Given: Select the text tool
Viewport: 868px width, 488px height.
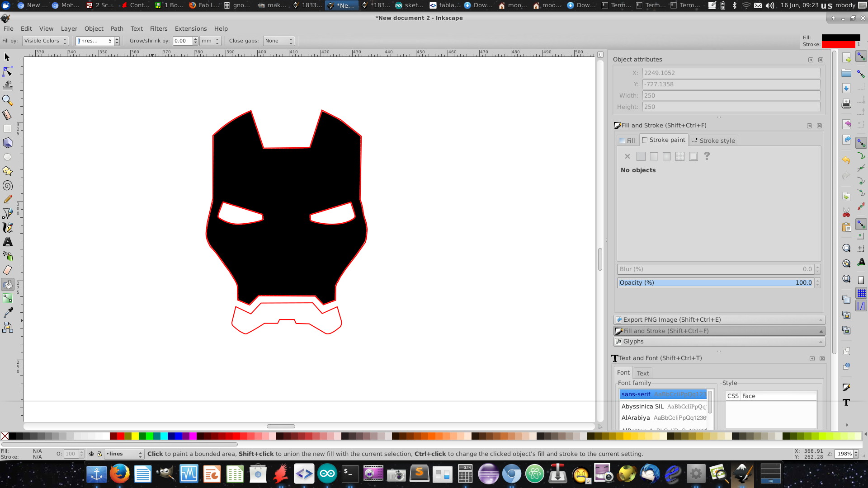Looking at the screenshot, I should coord(7,242).
